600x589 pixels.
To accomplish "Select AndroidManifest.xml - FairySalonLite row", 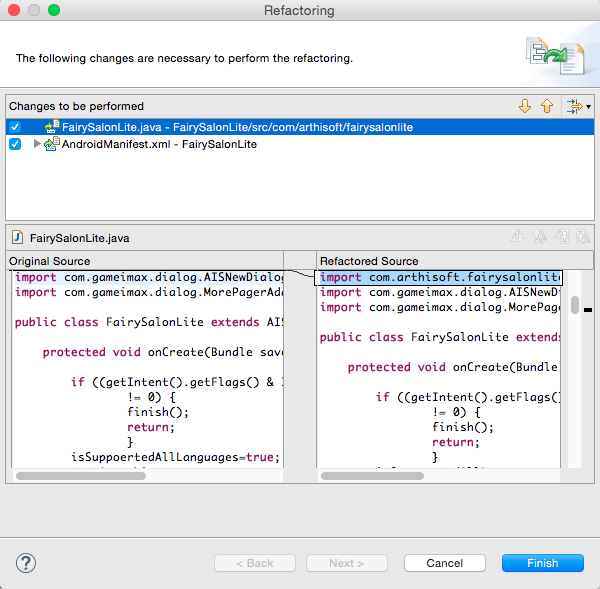I will click(300, 144).
